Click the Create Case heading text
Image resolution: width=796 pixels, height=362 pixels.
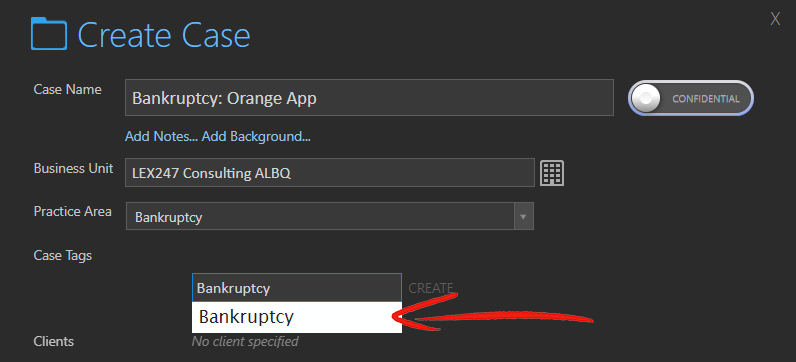tap(164, 35)
